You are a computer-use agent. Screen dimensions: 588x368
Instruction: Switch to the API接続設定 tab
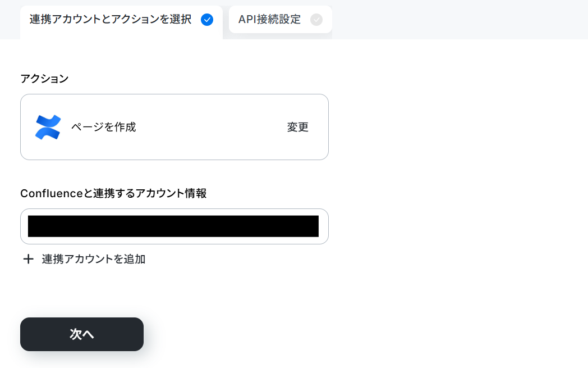(x=280, y=20)
